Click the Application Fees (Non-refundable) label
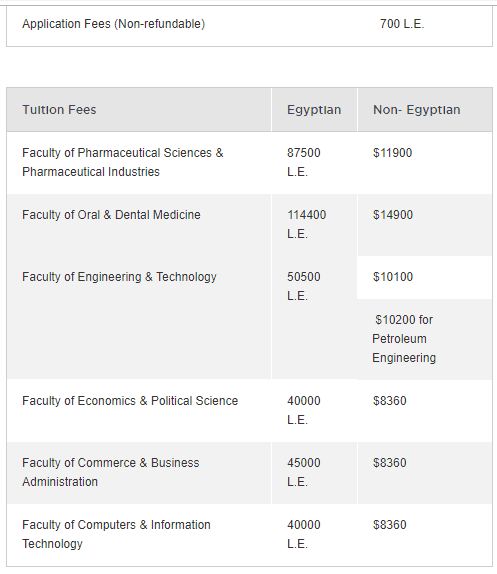Image resolution: width=497 pixels, height=574 pixels. 113,24
